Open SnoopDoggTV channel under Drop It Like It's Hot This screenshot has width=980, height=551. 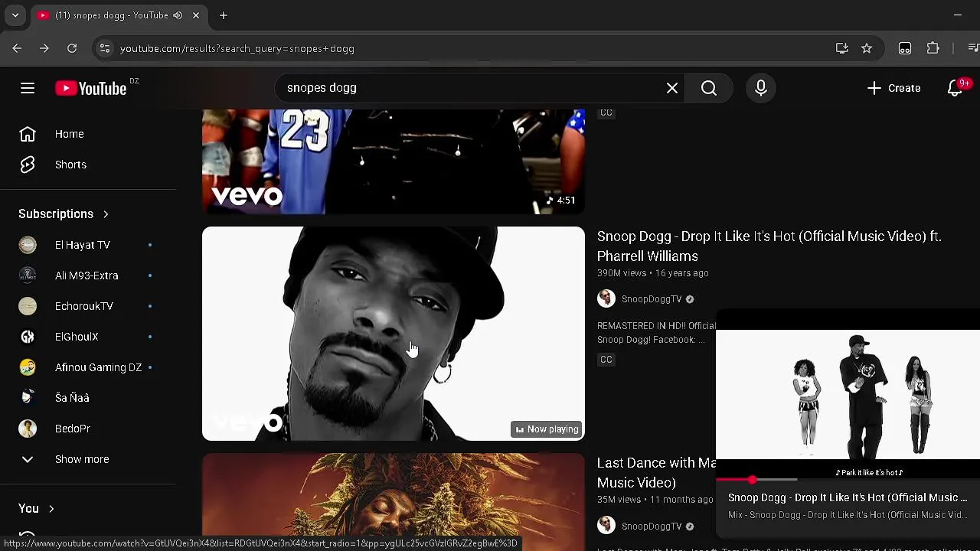652,299
